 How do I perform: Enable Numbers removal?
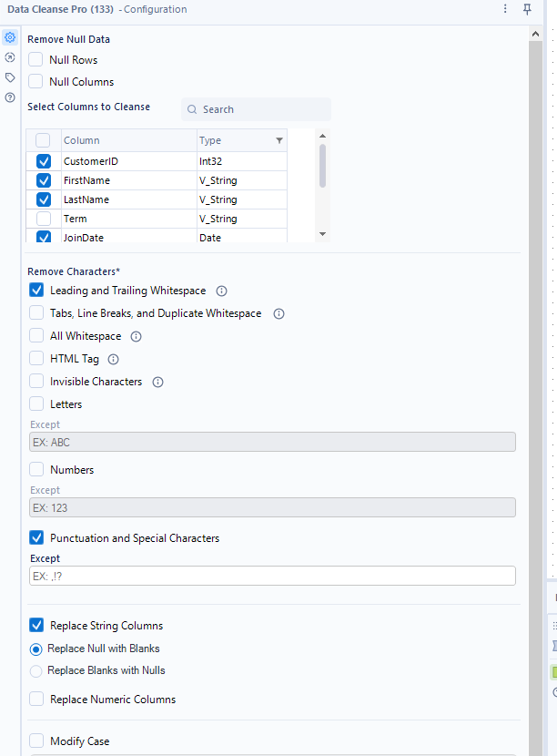click(36, 469)
